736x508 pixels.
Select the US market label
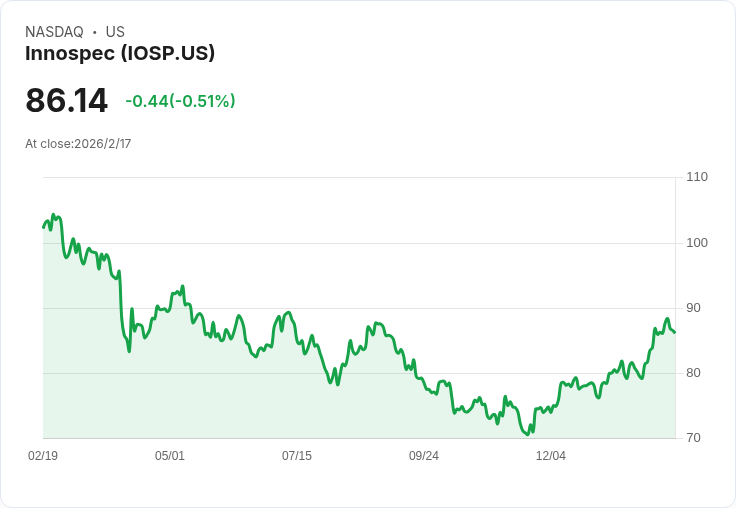[115, 32]
